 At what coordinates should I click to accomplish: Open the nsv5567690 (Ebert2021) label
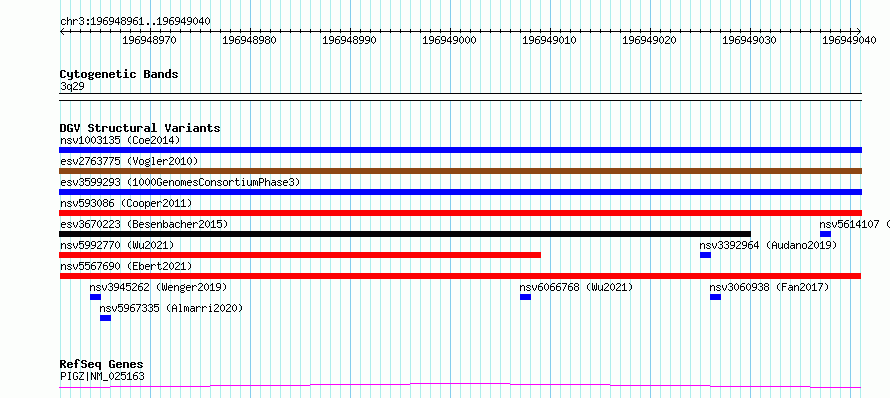point(126,266)
